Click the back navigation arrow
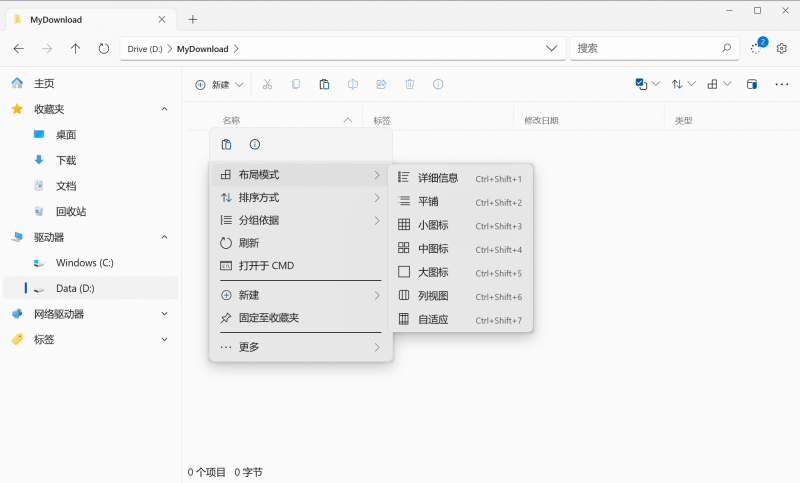This screenshot has width=800, height=483. point(19,48)
